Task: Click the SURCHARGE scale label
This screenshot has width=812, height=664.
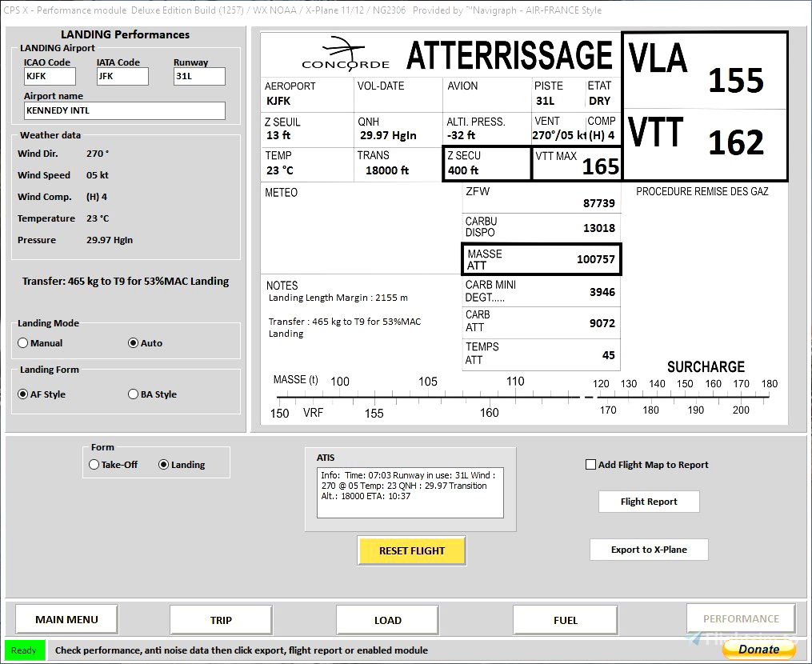Action: click(706, 366)
